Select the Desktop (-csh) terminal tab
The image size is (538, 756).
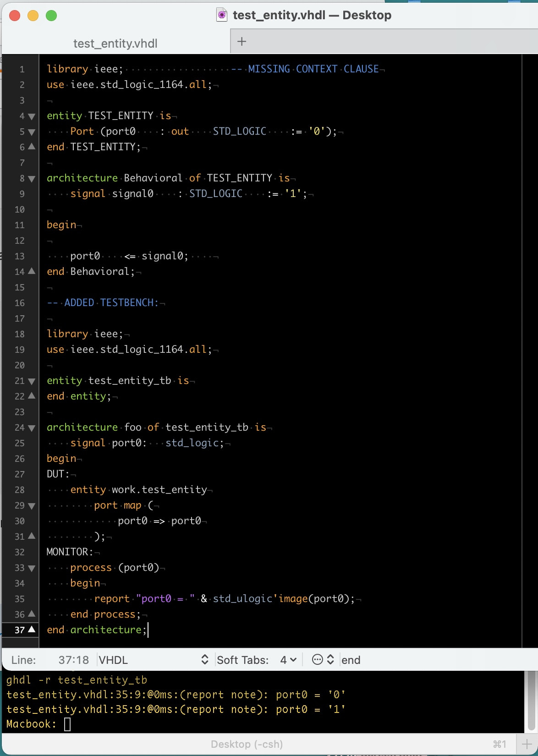(x=247, y=744)
